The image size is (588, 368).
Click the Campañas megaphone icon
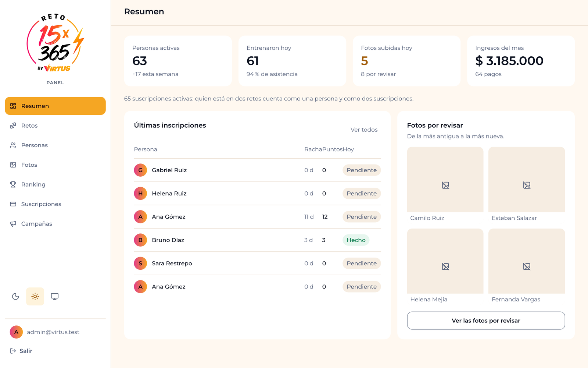pos(13,224)
